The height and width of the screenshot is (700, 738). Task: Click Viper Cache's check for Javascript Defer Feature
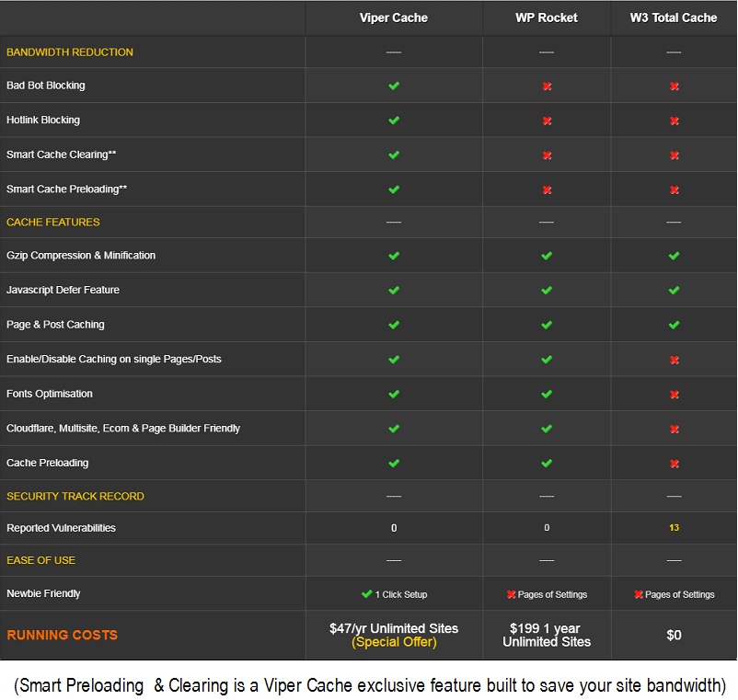(x=394, y=291)
